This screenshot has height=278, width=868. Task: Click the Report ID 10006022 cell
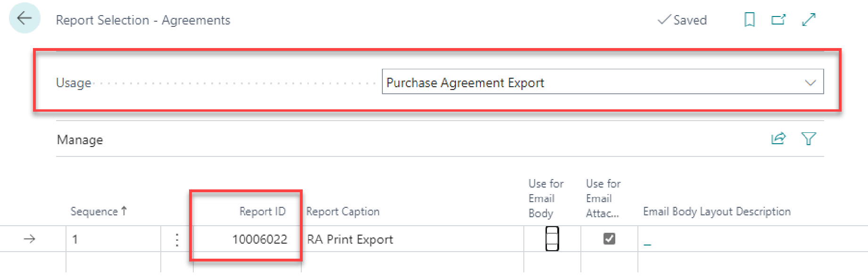[259, 239]
